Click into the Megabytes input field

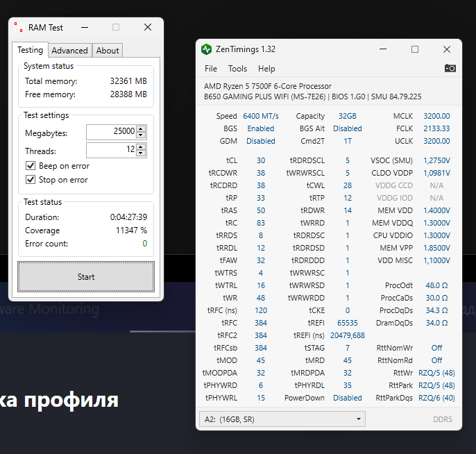[111, 132]
